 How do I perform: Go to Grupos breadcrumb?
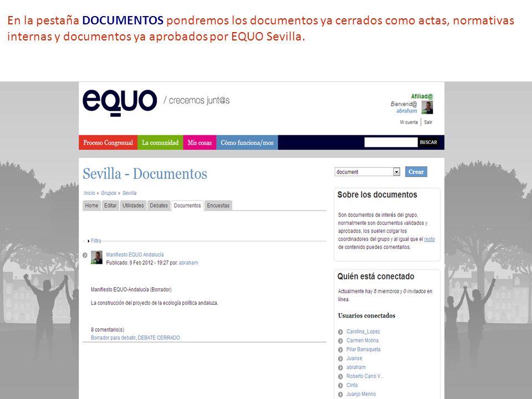(109, 193)
